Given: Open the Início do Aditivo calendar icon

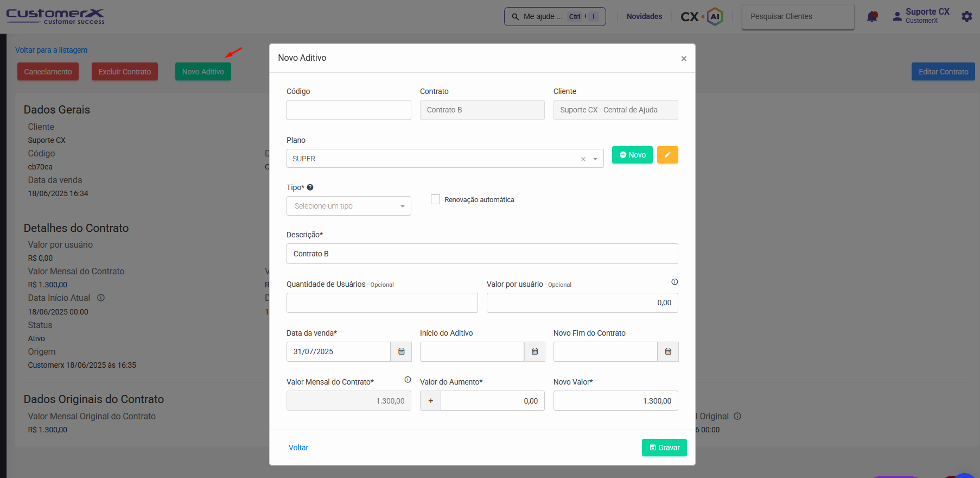Looking at the screenshot, I should pos(534,352).
